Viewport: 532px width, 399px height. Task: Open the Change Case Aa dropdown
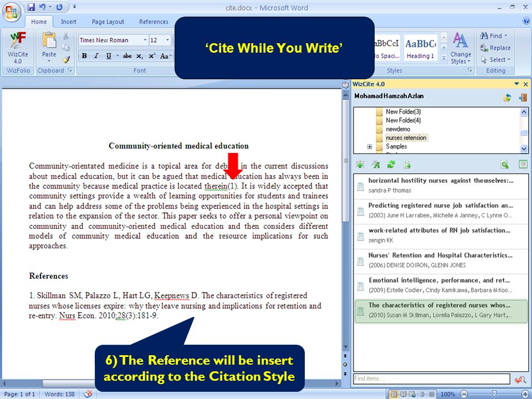(x=166, y=56)
